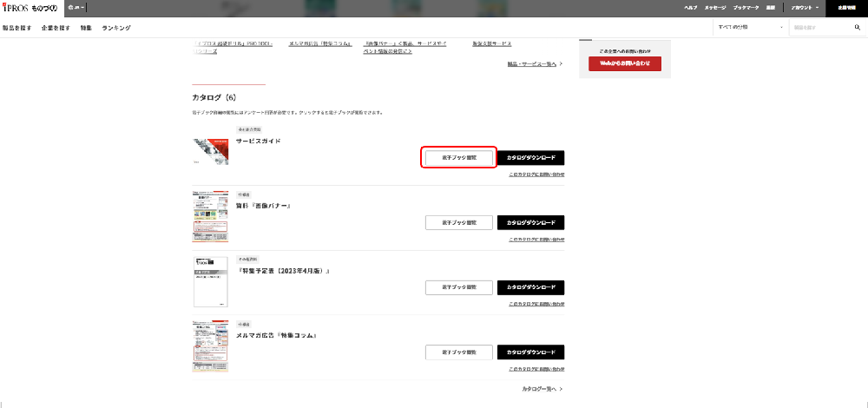Viewport: 868px width, 408px height.
Task: Open the すべての分野 category dropdown
Action: [745, 28]
